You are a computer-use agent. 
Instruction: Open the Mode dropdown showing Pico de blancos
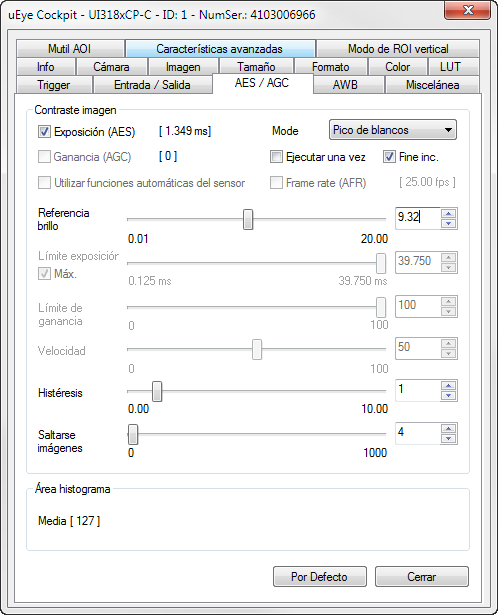393,130
